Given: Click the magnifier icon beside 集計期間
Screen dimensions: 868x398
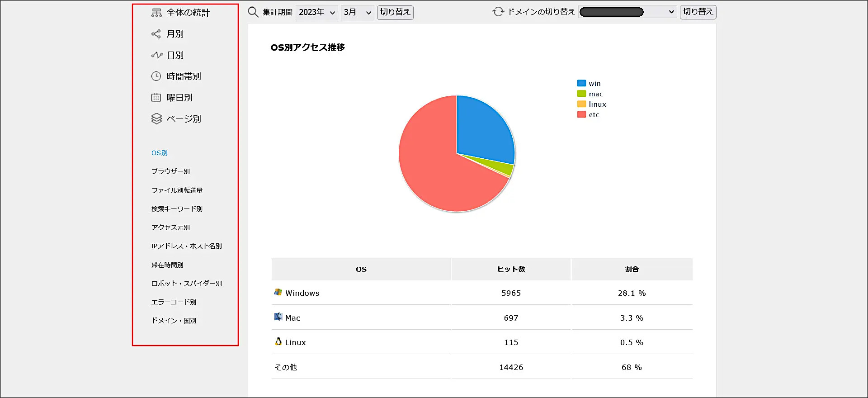Looking at the screenshot, I should click(x=253, y=12).
